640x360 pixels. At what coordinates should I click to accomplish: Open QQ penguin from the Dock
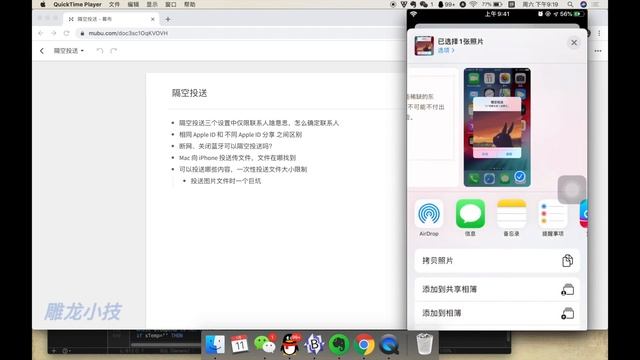[290, 344]
